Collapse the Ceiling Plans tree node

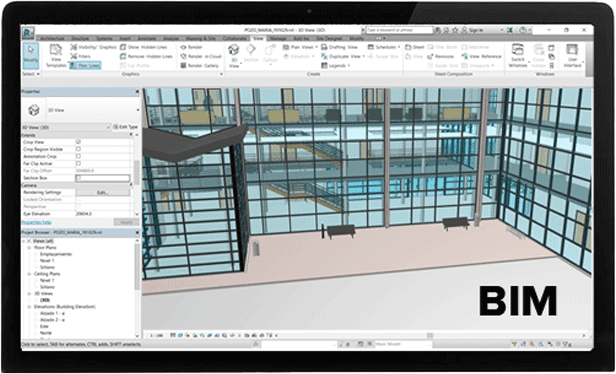point(29,274)
